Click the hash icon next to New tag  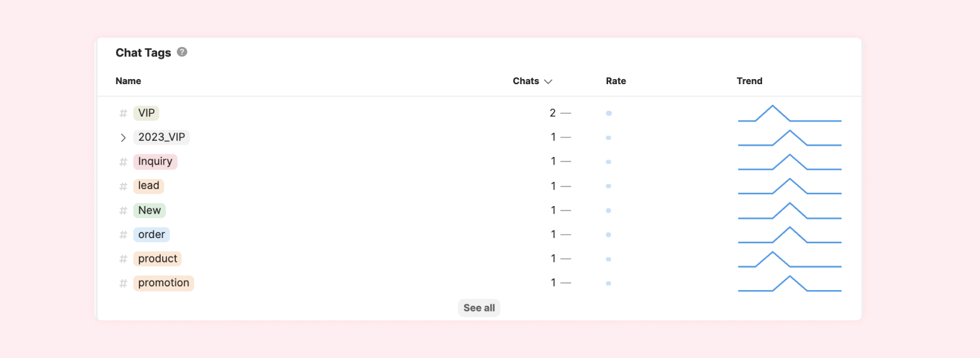tap(123, 210)
